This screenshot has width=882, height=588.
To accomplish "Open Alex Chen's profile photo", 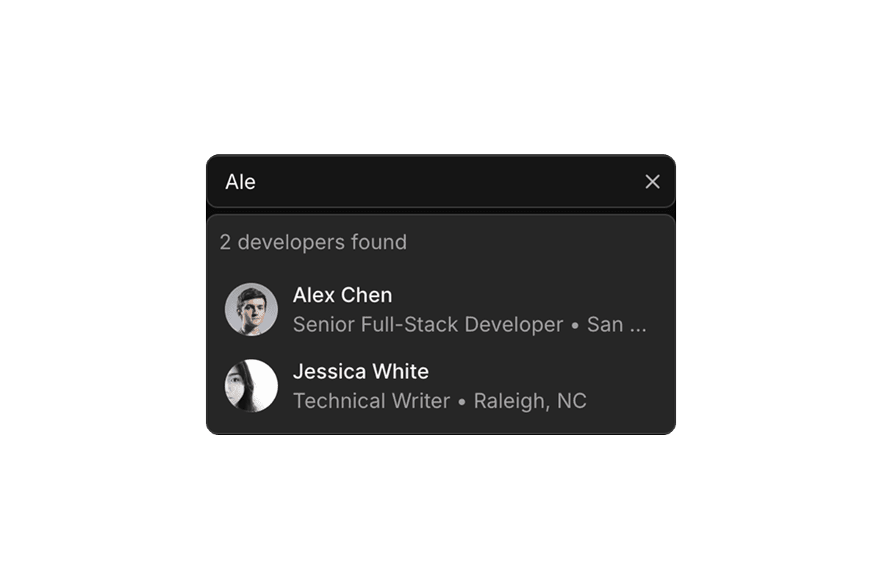I will click(x=251, y=309).
